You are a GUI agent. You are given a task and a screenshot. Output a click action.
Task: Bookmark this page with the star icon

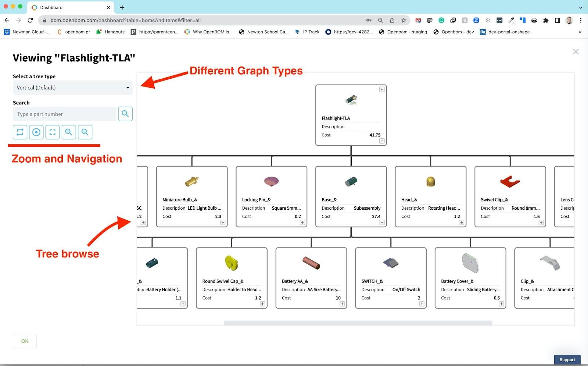tap(404, 20)
